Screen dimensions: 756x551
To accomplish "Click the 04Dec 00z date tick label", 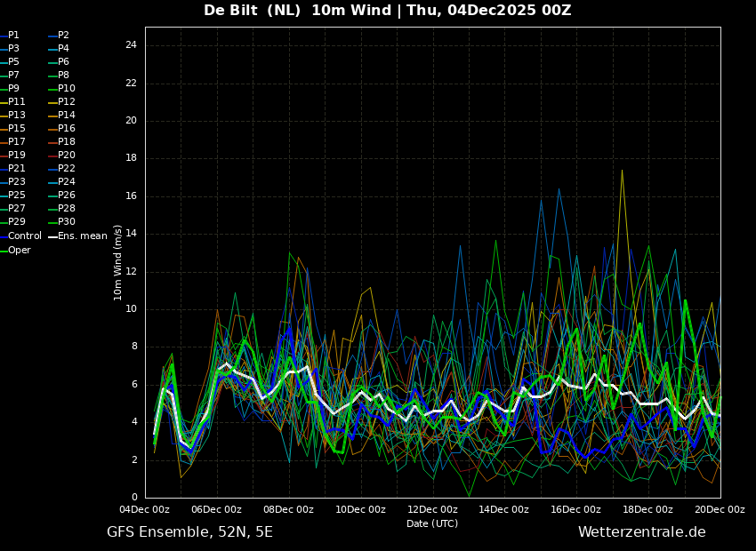I will click(145, 509).
